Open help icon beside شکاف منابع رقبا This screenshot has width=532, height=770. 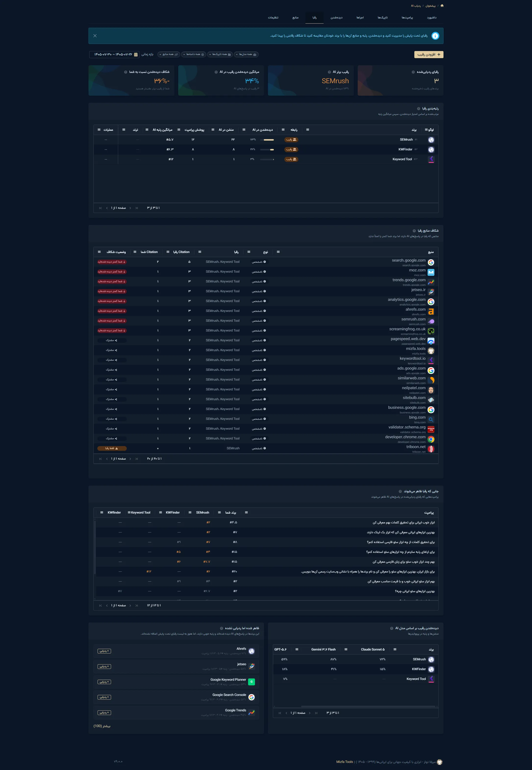pyautogui.click(x=414, y=231)
